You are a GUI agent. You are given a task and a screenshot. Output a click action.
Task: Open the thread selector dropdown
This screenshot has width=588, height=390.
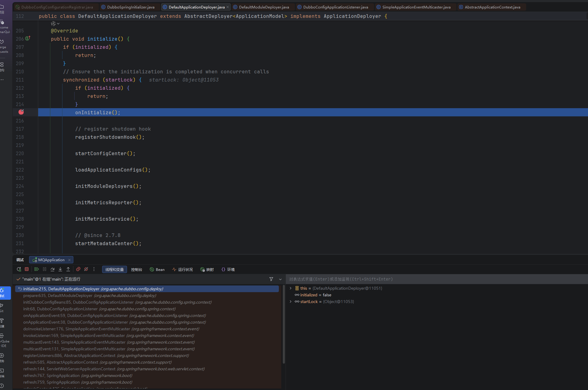pos(280,279)
